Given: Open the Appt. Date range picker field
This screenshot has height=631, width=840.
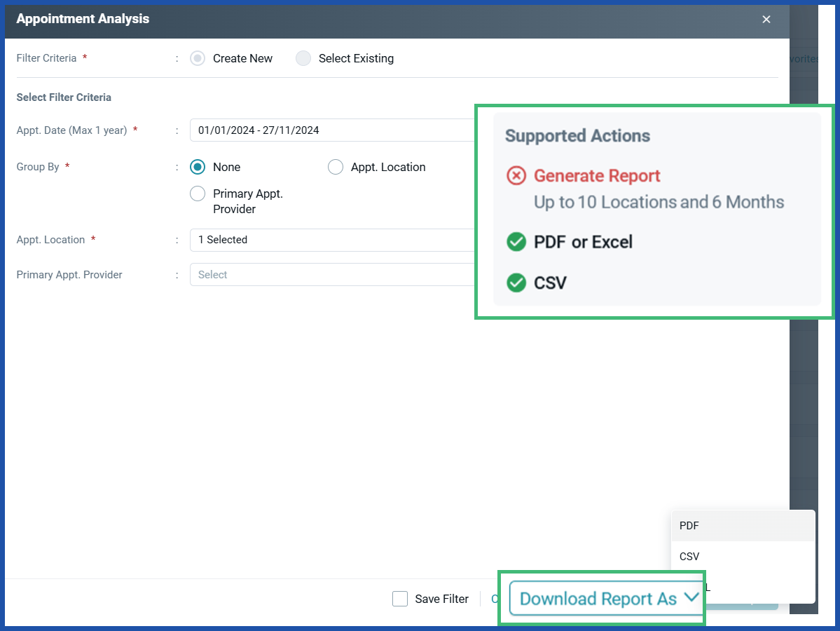Looking at the screenshot, I should (x=315, y=130).
